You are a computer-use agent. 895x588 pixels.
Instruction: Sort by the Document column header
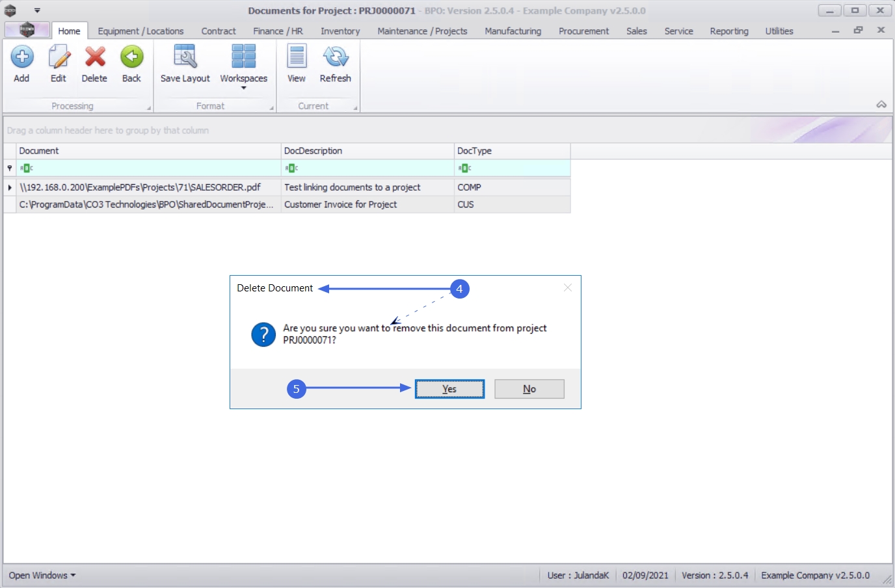148,151
